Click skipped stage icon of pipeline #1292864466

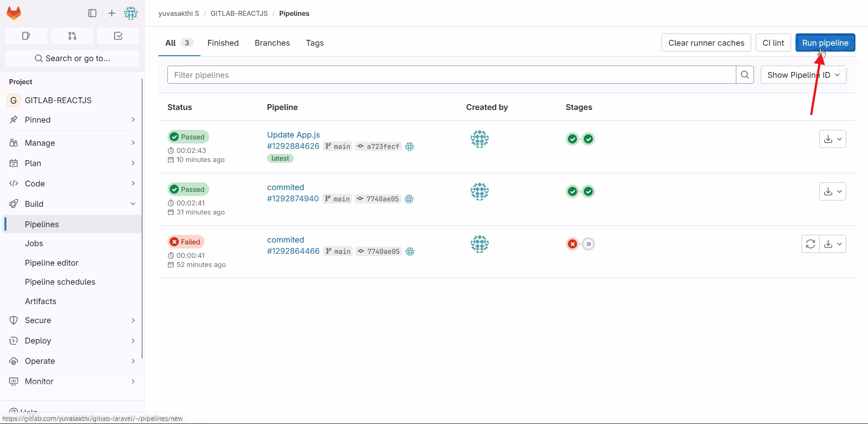(x=588, y=244)
